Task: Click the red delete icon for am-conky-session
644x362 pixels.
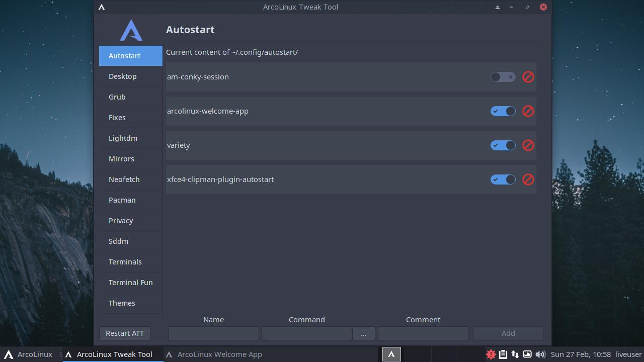Action: [528, 77]
